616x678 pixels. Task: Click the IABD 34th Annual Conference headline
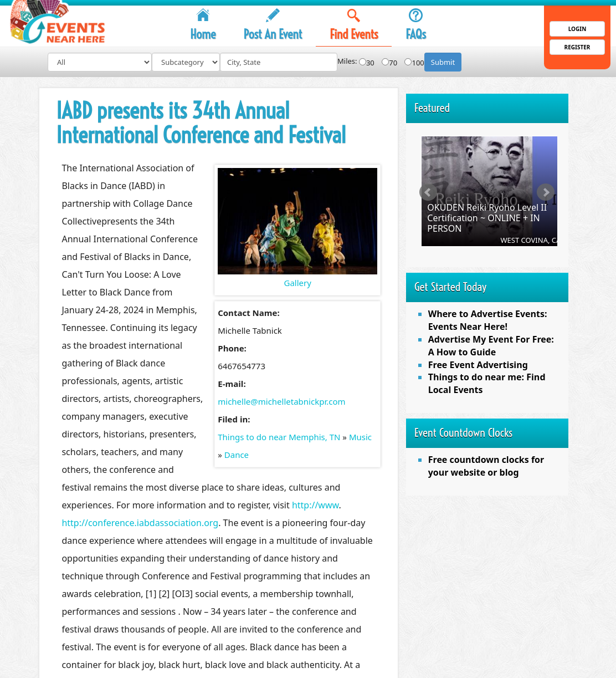pyautogui.click(x=201, y=123)
